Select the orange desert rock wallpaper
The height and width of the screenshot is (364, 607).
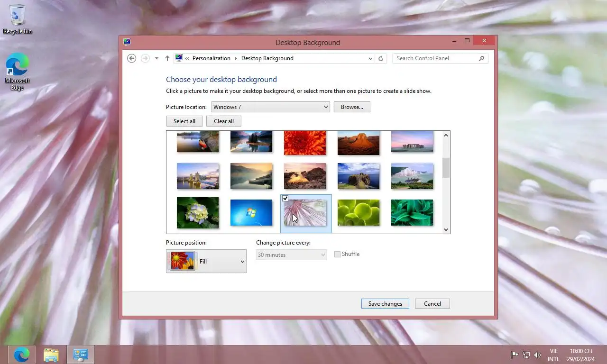359,143
